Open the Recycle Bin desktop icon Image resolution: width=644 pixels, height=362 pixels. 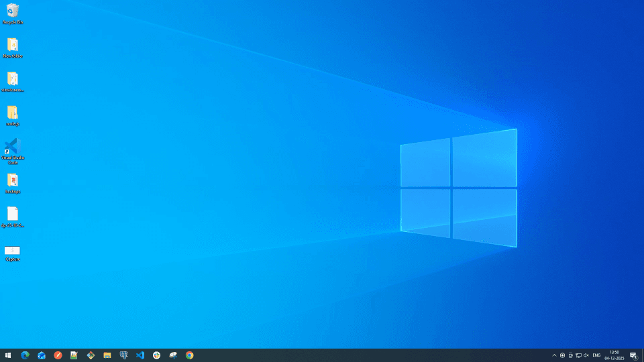[12, 11]
